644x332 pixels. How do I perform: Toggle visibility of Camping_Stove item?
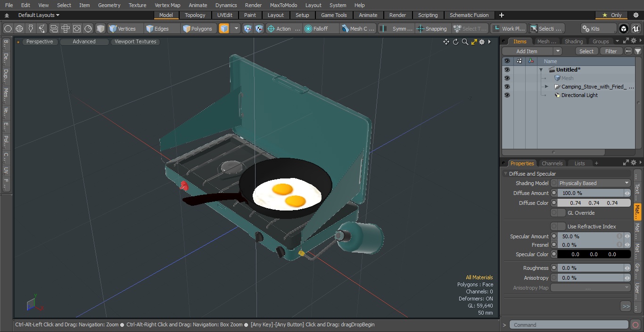coord(507,87)
